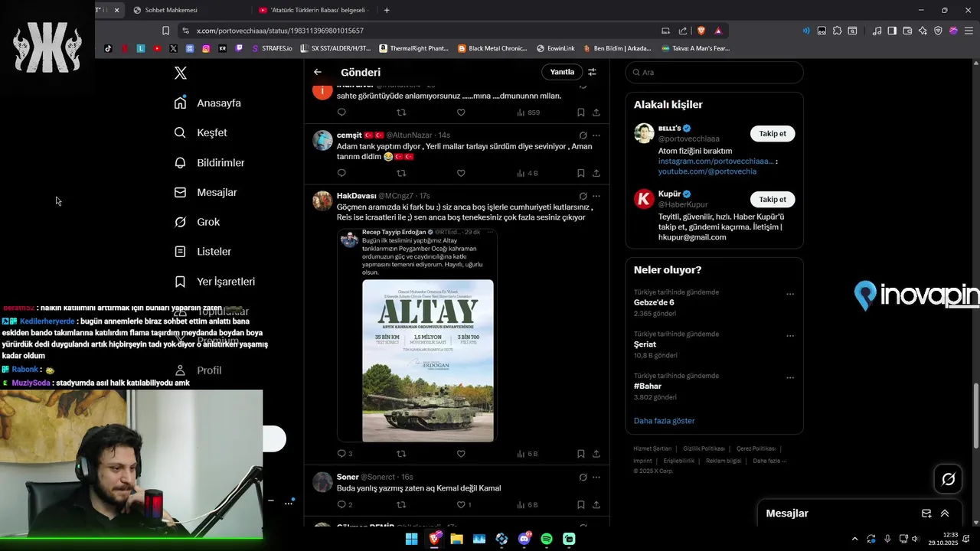Open the Şeriat trending topic
This screenshot has width=980, height=551.
coord(645,344)
